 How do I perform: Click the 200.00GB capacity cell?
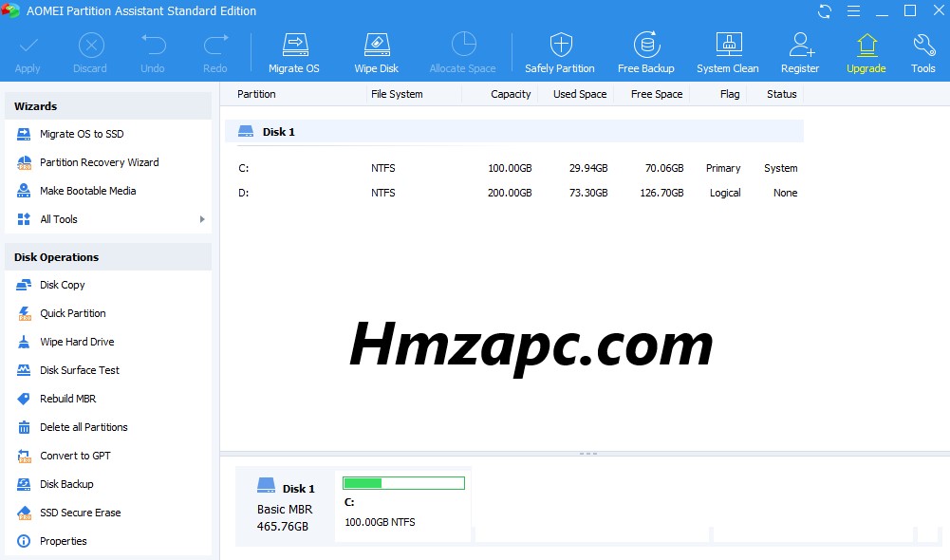[x=511, y=193]
